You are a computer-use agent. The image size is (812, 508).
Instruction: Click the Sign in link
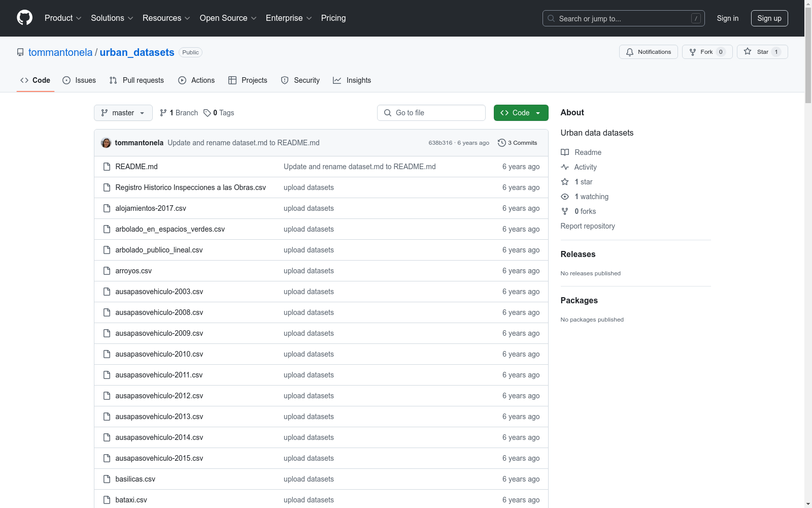coord(728,18)
